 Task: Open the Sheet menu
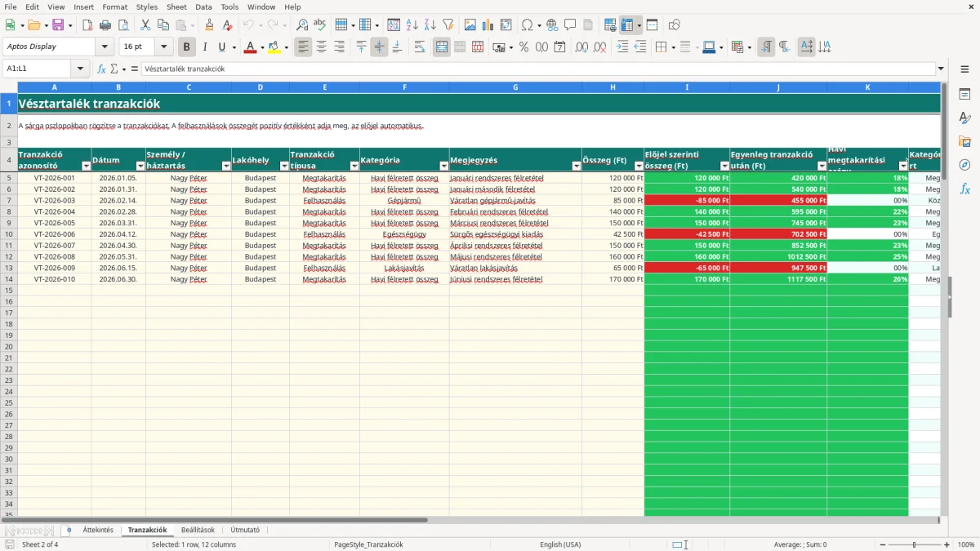coord(177,7)
